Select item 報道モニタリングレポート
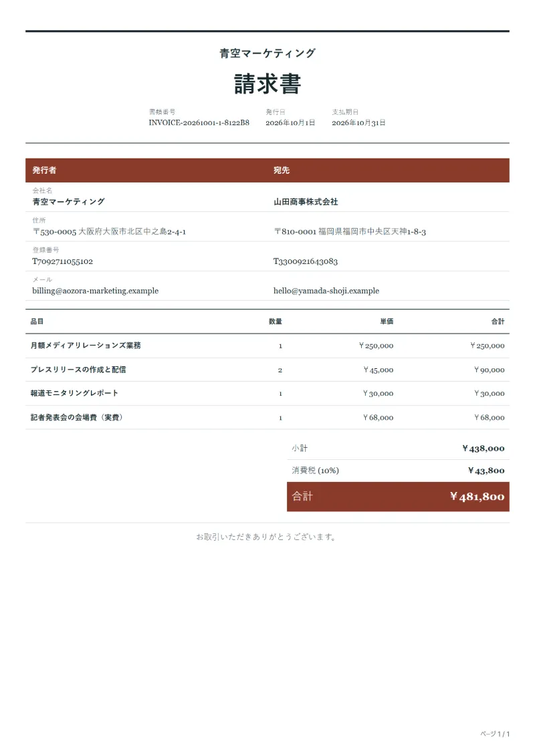 tap(74, 393)
